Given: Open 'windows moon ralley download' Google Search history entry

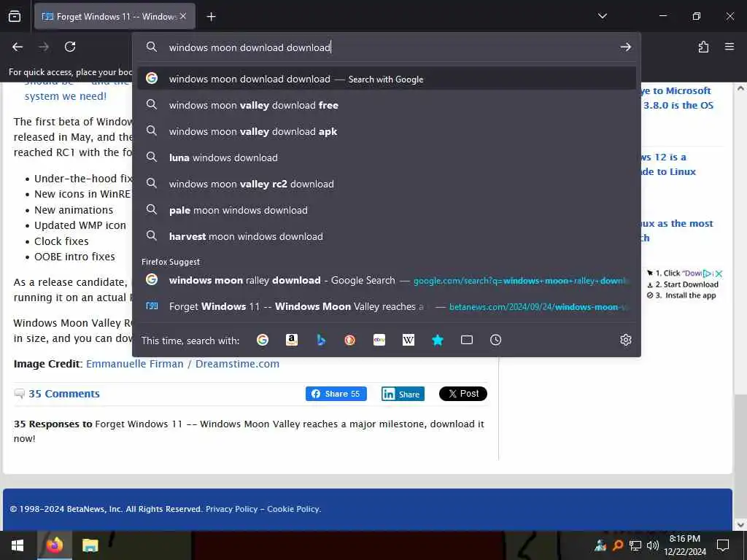Looking at the screenshot, I should coord(387,280).
